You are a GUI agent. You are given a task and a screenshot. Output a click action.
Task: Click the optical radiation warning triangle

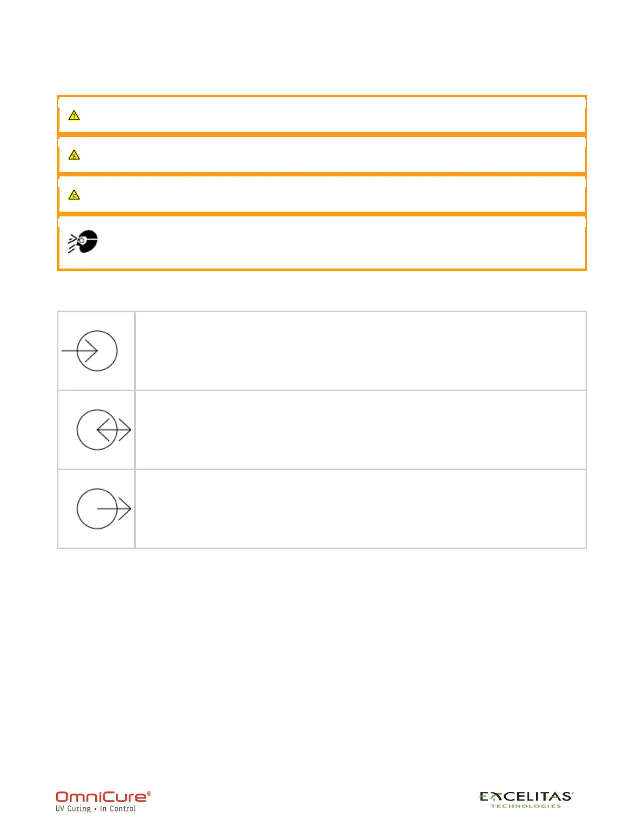click(x=74, y=195)
